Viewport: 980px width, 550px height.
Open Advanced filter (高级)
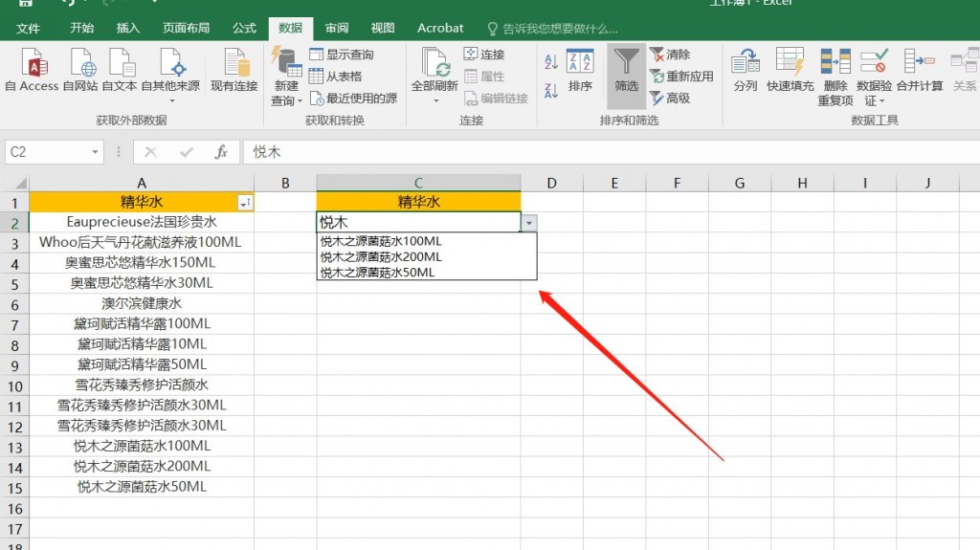point(670,99)
